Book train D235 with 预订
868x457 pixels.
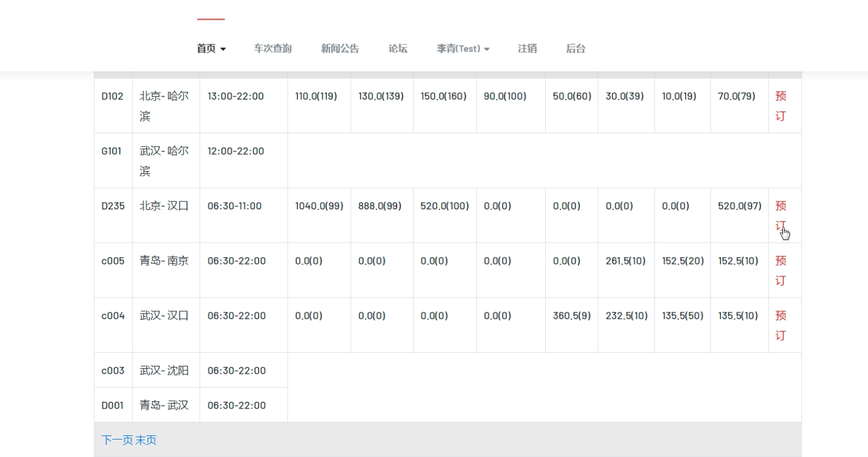[780, 215]
